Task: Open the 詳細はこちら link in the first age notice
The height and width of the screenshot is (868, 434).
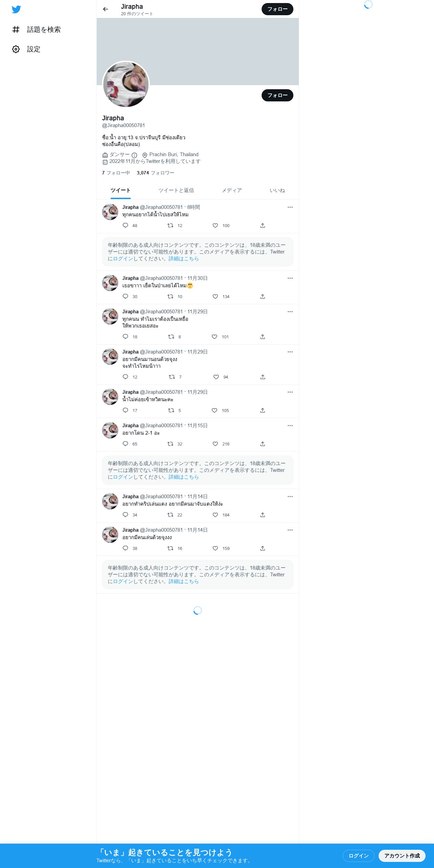Action: pyautogui.click(x=184, y=259)
